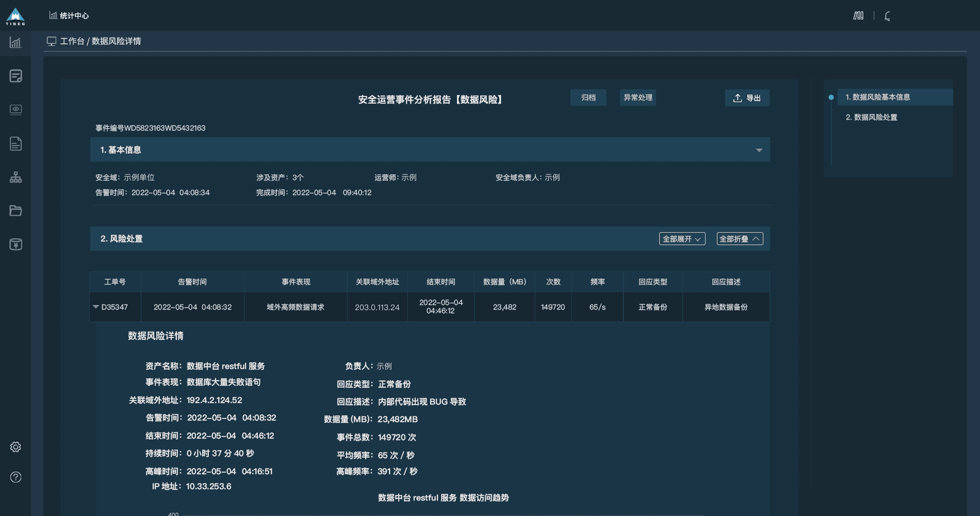The image size is (980, 516).
Task: Click the books library icon in header
Action: [859, 15]
